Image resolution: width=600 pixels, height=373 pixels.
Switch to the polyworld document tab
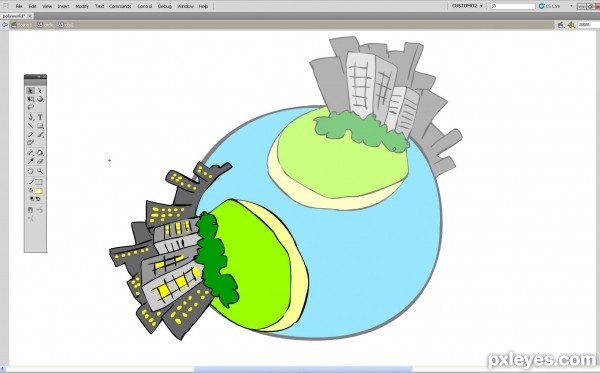(14, 16)
